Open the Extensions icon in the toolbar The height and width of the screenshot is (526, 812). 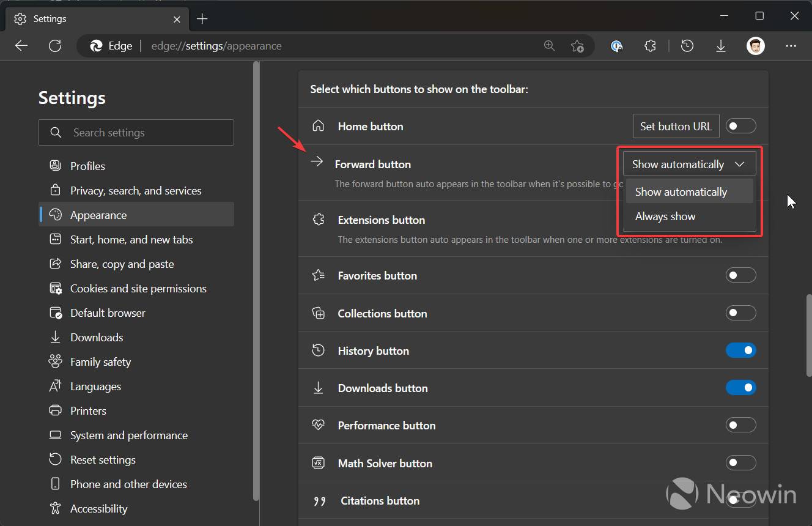[650, 46]
